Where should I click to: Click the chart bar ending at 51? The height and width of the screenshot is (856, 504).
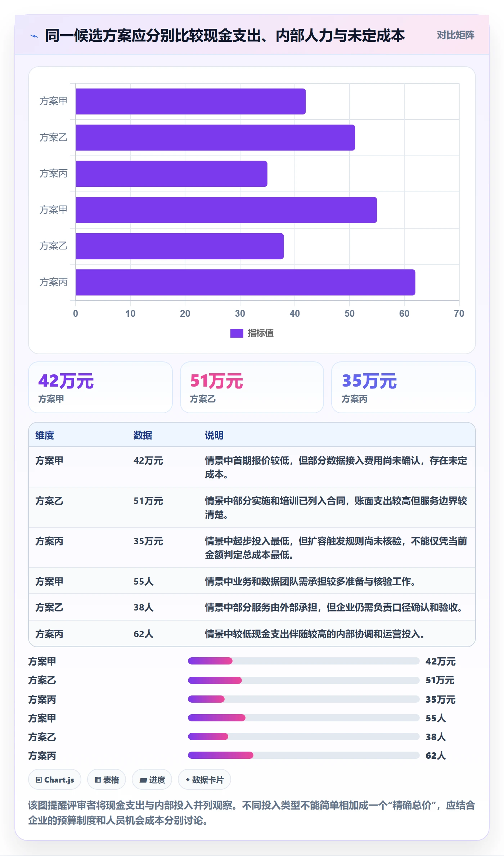click(x=215, y=138)
